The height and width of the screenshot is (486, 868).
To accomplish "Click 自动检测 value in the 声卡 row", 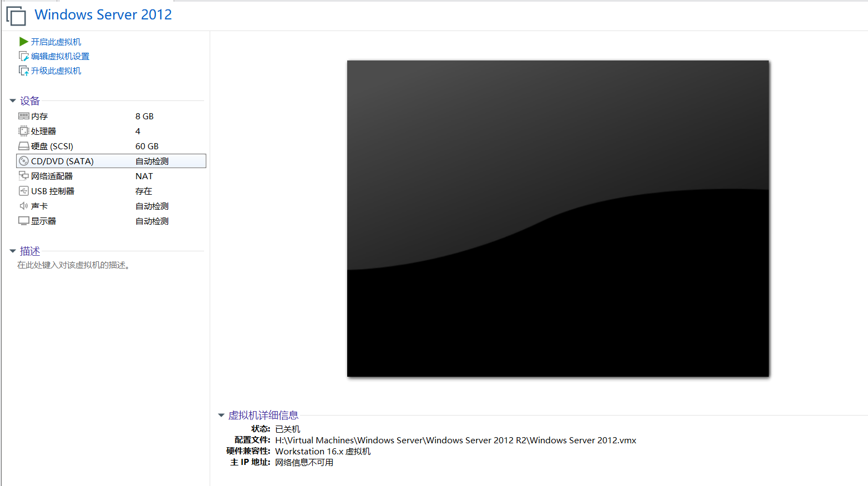I will click(152, 206).
